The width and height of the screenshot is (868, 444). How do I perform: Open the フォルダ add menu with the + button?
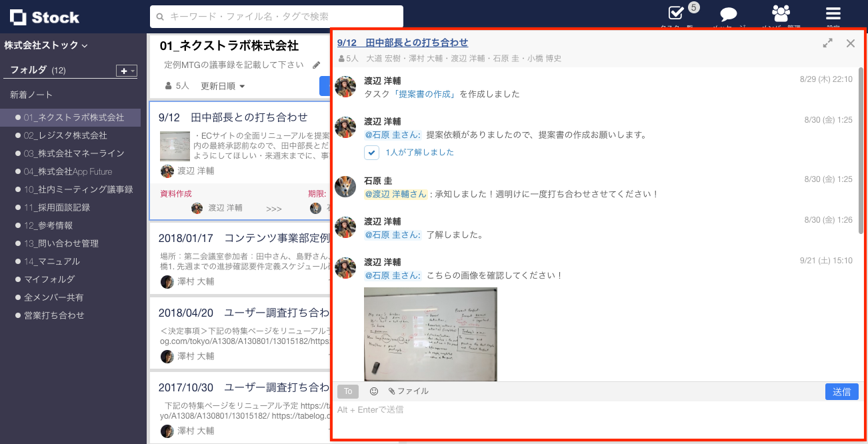126,70
